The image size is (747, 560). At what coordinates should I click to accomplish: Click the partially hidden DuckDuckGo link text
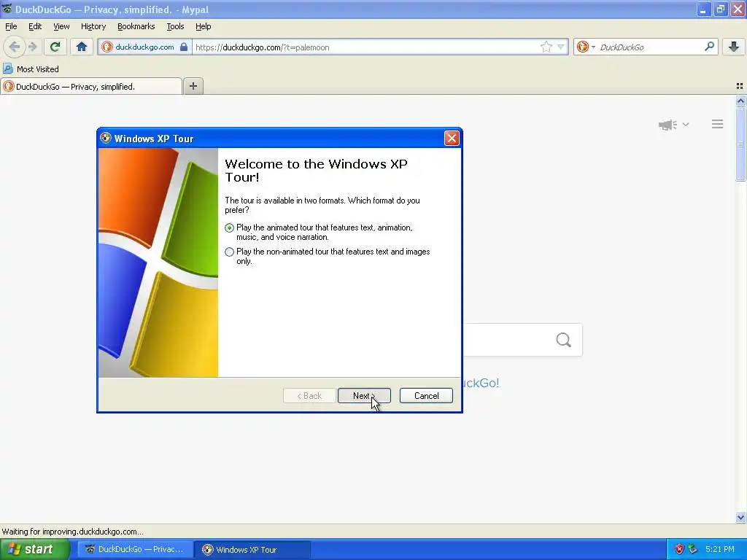coord(480,383)
